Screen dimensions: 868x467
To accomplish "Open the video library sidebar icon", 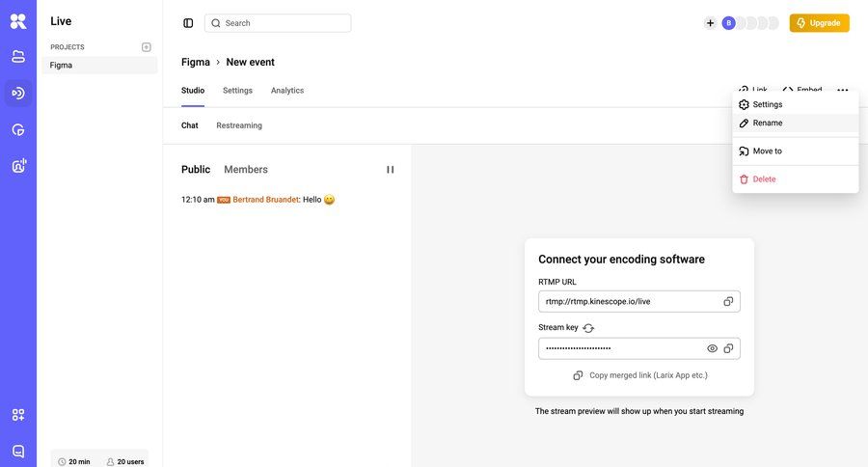I will tap(18, 57).
